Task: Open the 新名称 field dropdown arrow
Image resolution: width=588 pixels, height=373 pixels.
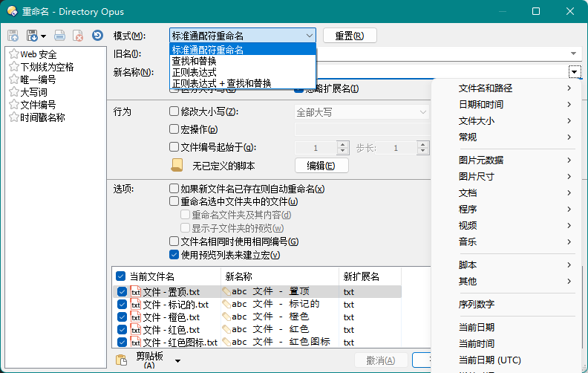Action: (x=575, y=72)
